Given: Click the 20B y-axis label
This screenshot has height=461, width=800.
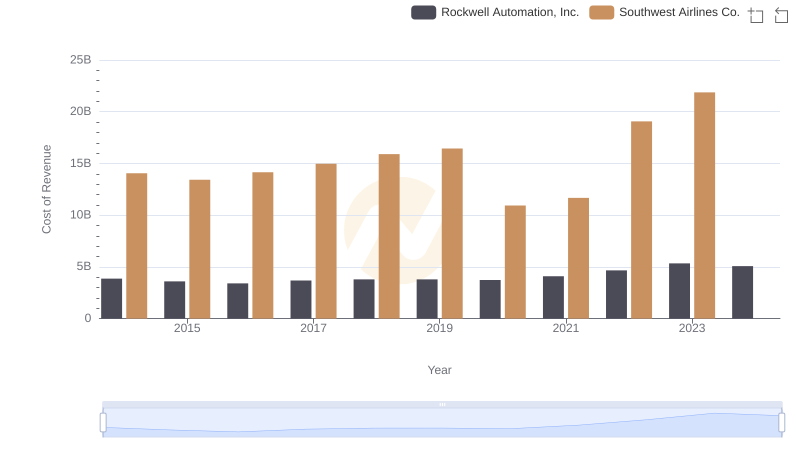Looking at the screenshot, I should click(81, 111).
